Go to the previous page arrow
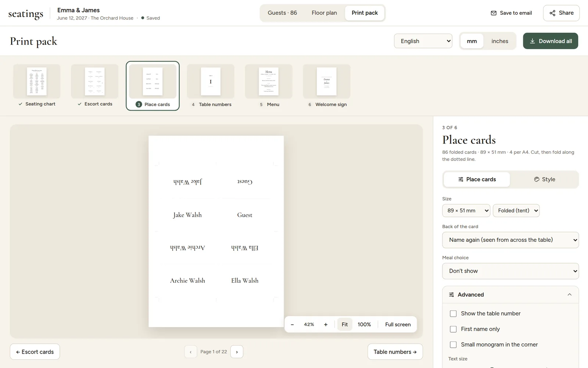This screenshot has height=368, width=588. pyautogui.click(x=190, y=352)
